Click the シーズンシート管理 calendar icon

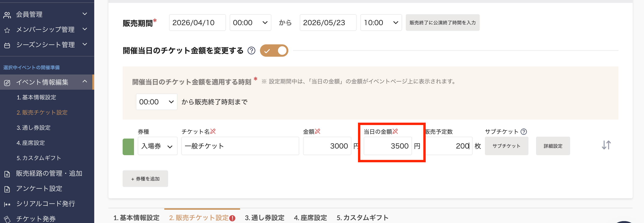tap(7, 45)
